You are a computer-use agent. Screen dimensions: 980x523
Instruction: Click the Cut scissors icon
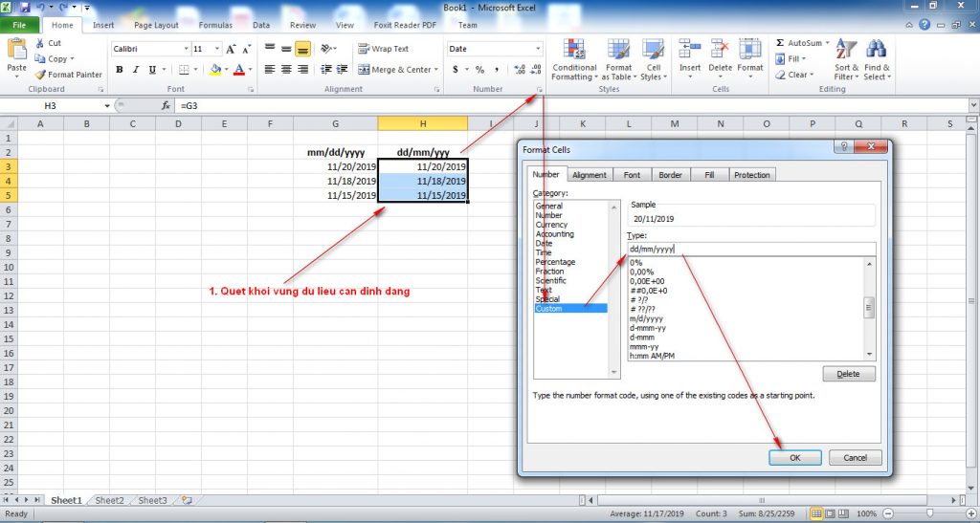40,43
